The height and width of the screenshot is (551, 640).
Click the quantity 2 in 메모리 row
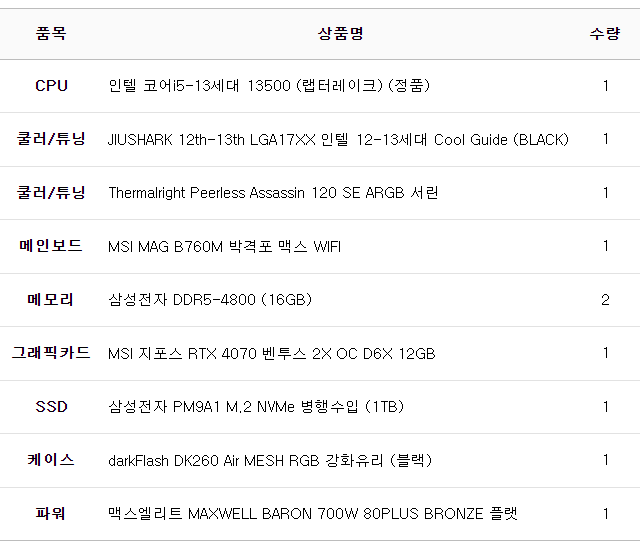pos(605,300)
